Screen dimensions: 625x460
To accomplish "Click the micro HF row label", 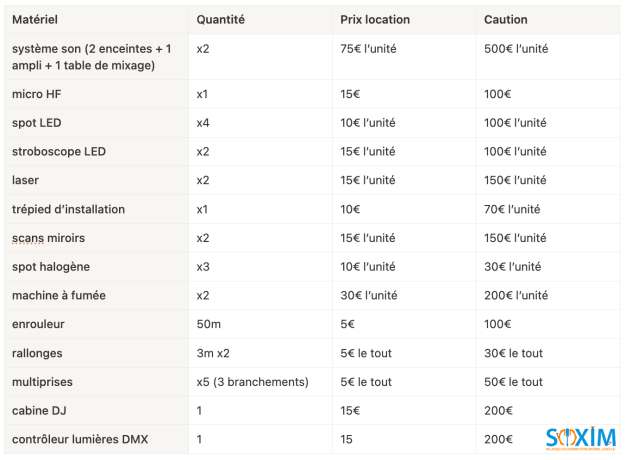I will pos(38,94).
